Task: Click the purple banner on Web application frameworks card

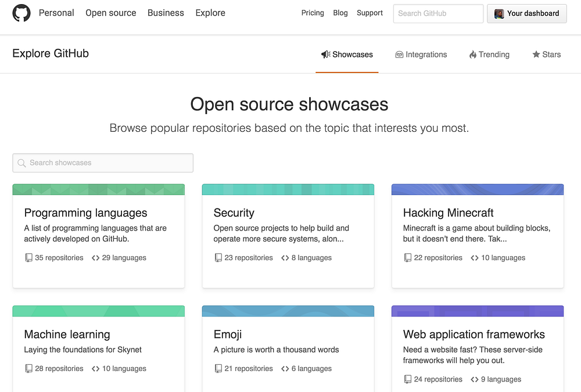Action: click(478, 311)
